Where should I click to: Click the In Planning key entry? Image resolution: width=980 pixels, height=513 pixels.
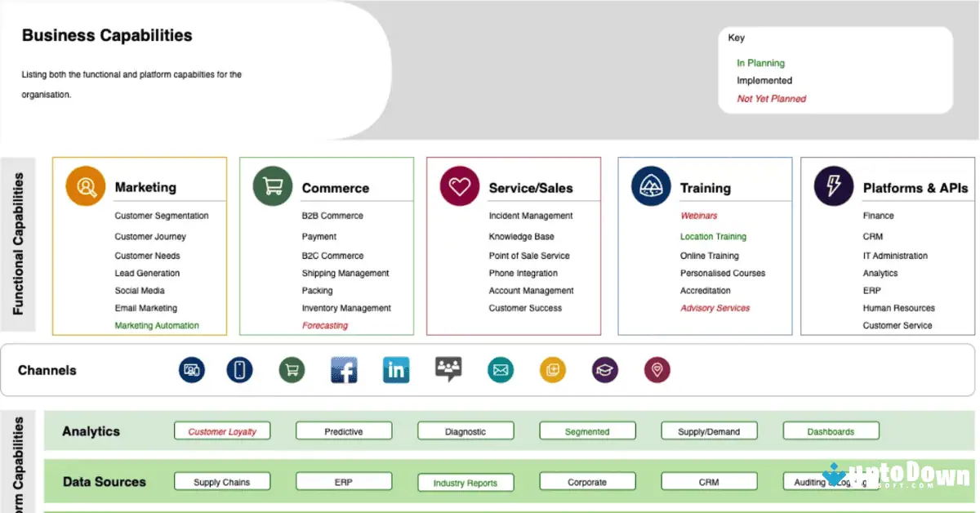point(760,63)
